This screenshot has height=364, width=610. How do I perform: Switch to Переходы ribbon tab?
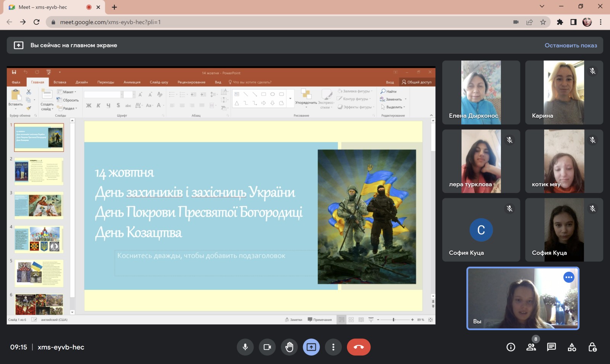click(106, 82)
